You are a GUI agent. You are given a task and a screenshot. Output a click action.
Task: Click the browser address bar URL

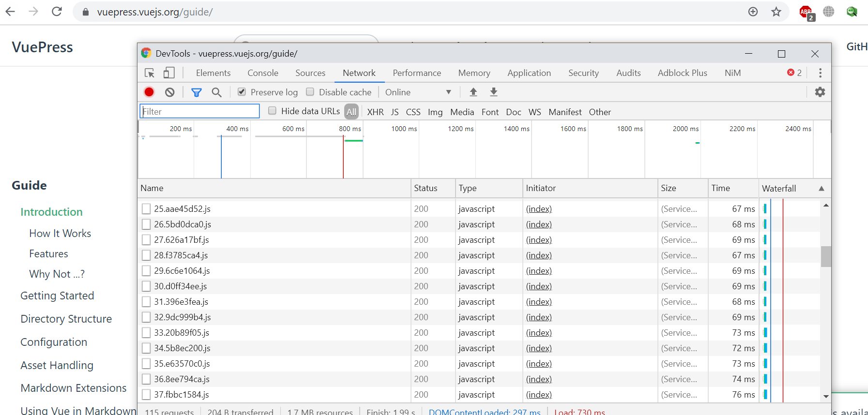tap(155, 12)
